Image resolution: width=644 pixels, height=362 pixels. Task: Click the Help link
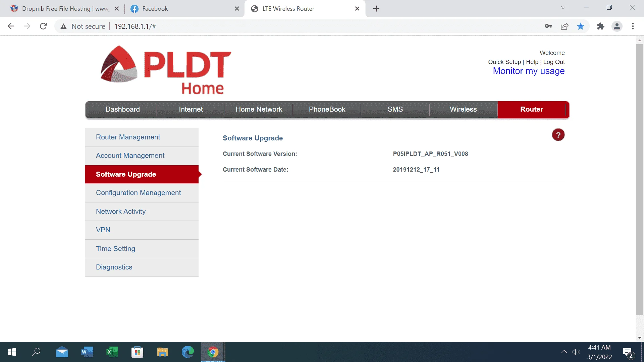click(532, 62)
